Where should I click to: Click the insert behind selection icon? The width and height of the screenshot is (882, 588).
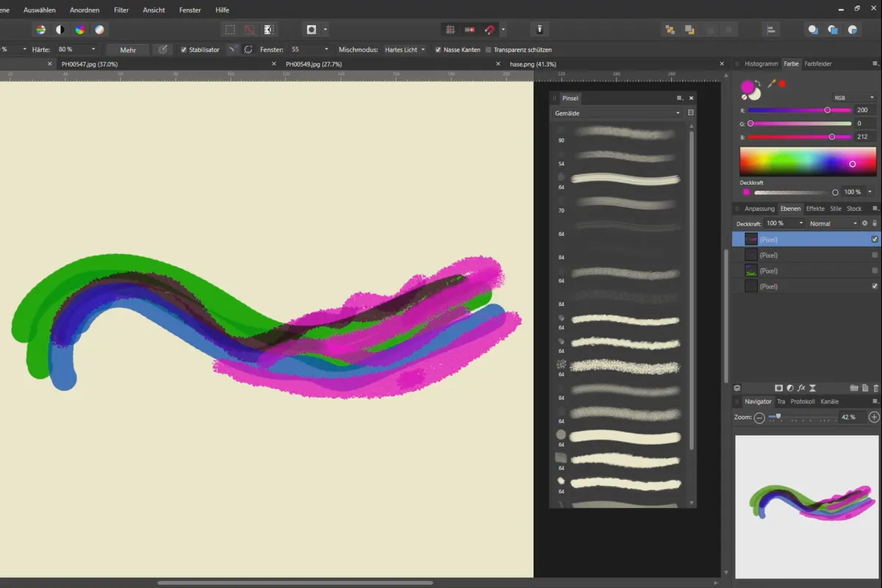(813, 30)
